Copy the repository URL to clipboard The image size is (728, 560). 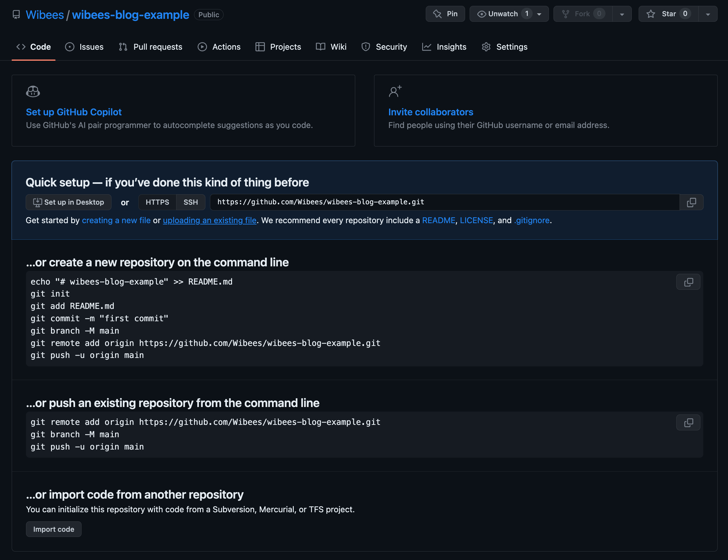(691, 202)
